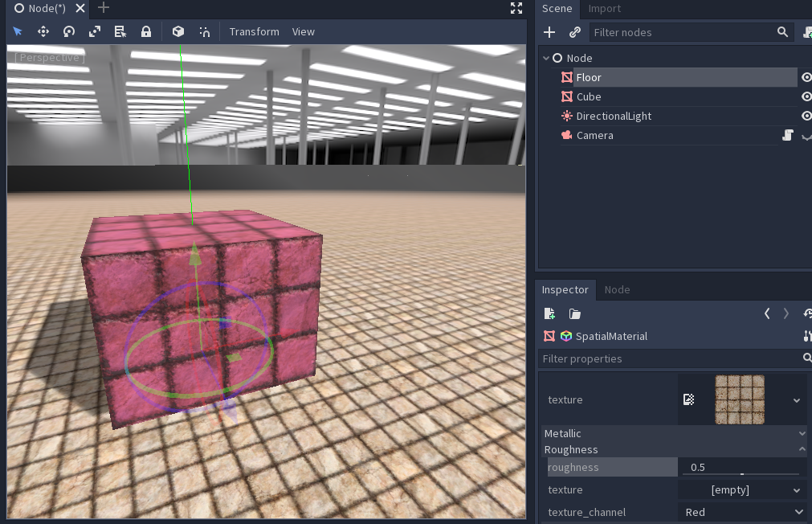812x524 pixels.
Task: Collapse the Node tree root arrow
Action: [x=546, y=58]
